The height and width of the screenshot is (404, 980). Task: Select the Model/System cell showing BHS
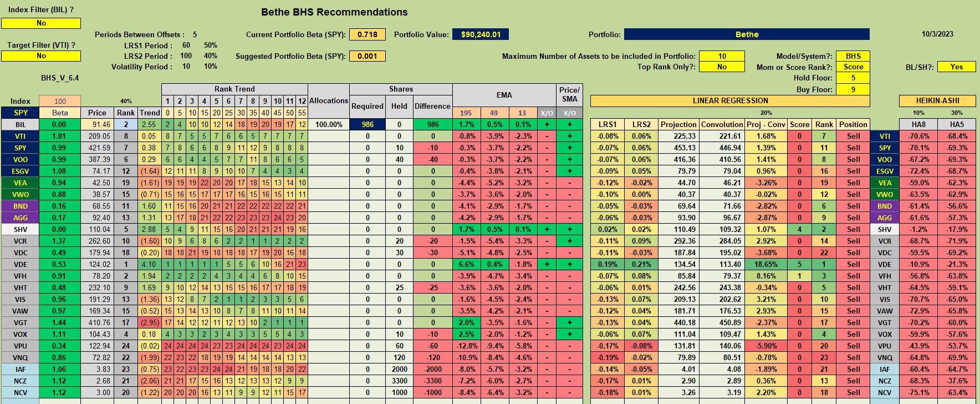click(853, 56)
